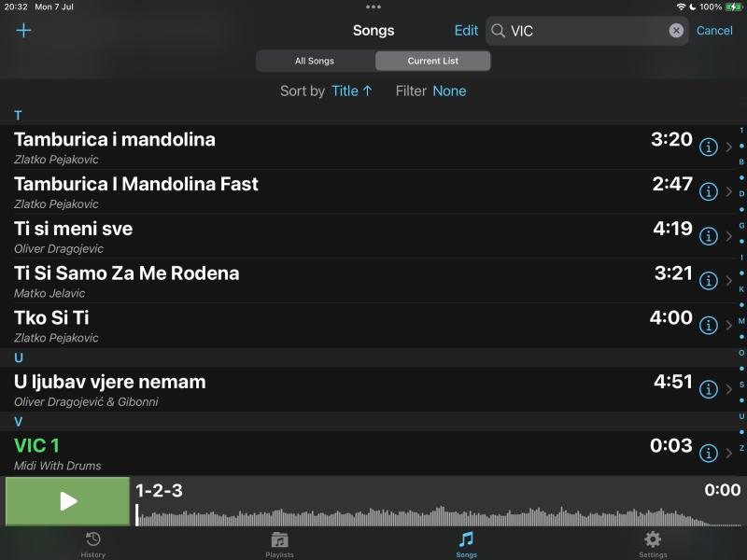Open the Filter None option
Viewport: 747px width, 560px height.
click(x=449, y=91)
